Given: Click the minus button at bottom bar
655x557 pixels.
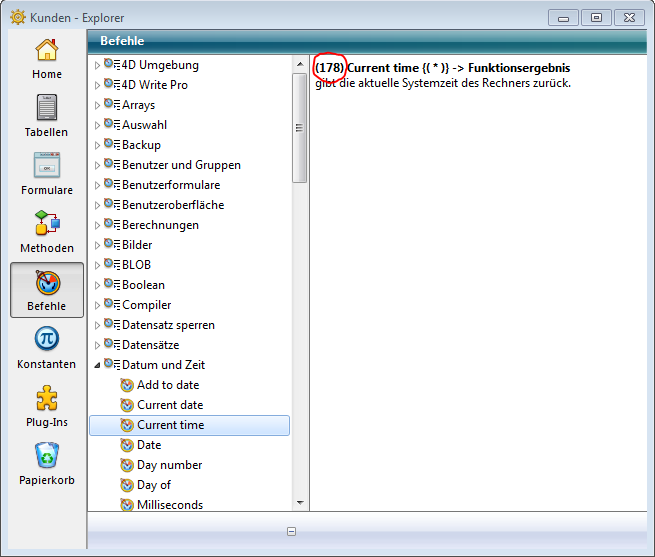Looking at the screenshot, I should 291,531.
